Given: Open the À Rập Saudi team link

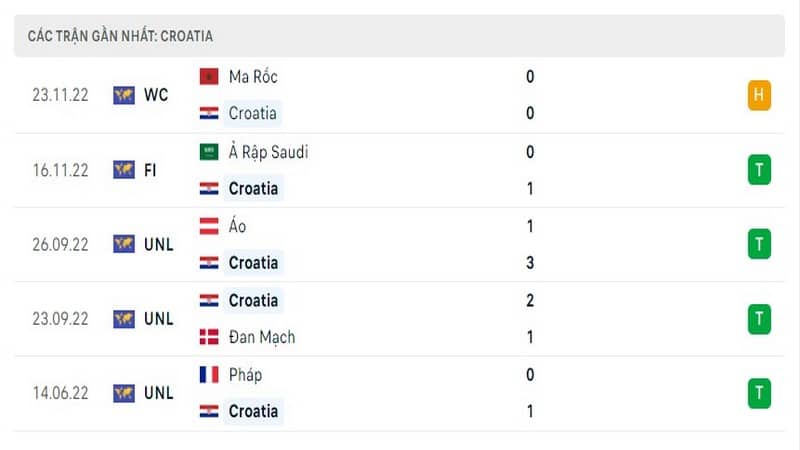Looking at the screenshot, I should (x=268, y=152).
